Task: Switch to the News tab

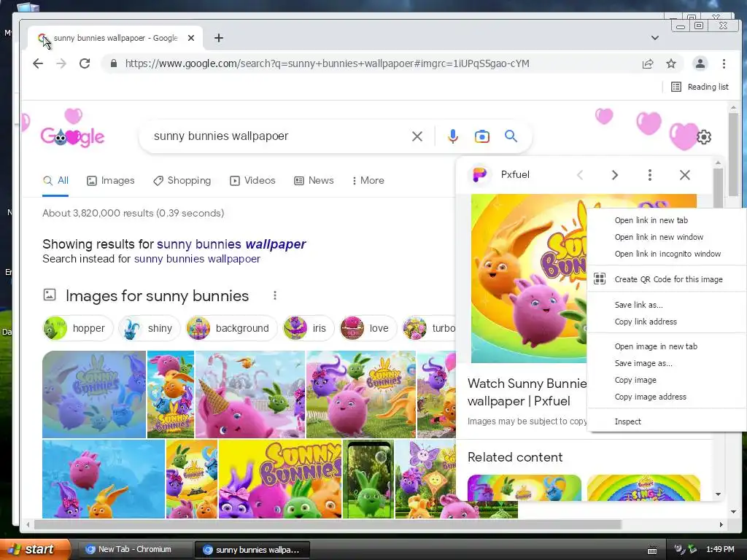Action: click(x=314, y=181)
